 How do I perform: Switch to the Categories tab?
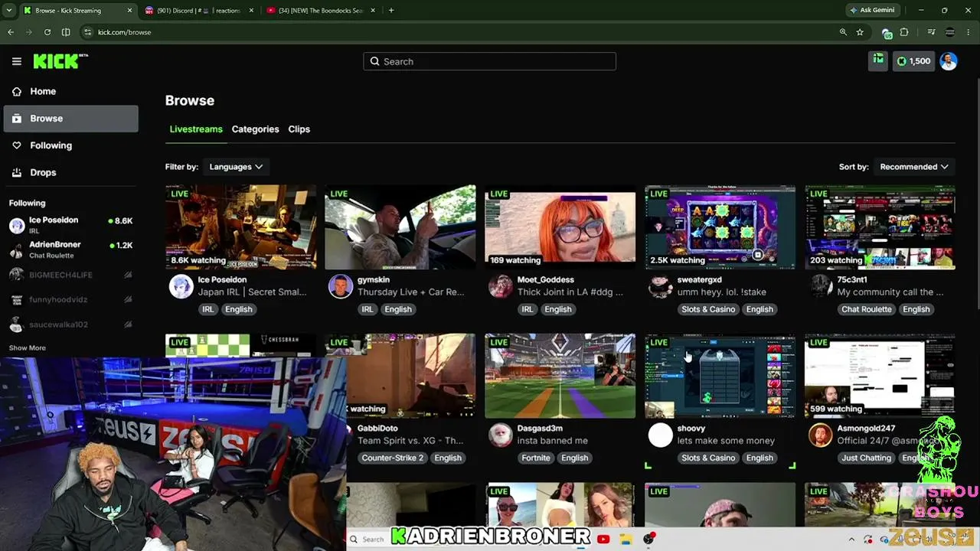tap(255, 129)
